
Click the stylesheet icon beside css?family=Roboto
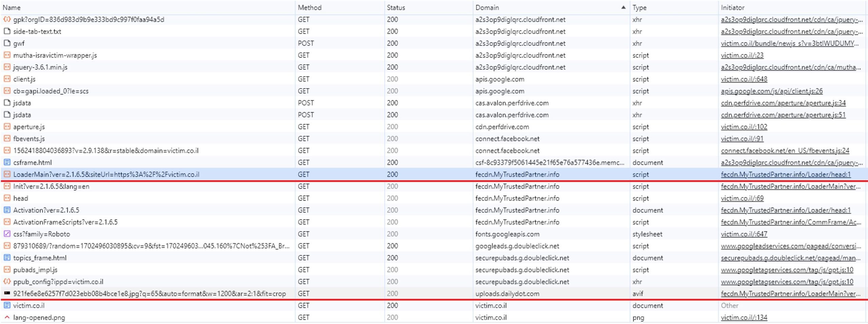tap(6, 234)
